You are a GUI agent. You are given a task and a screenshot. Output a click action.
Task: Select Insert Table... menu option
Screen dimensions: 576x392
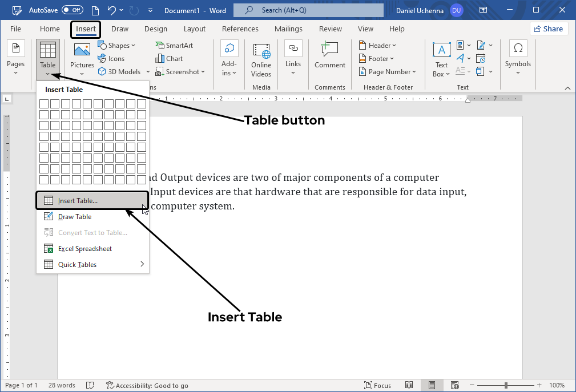pyautogui.click(x=78, y=201)
